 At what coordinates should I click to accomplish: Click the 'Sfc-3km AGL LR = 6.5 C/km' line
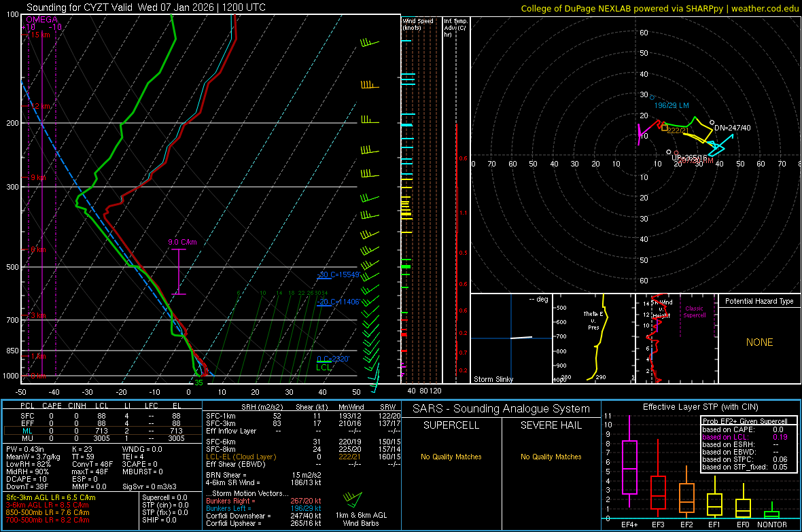[x=51, y=497]
